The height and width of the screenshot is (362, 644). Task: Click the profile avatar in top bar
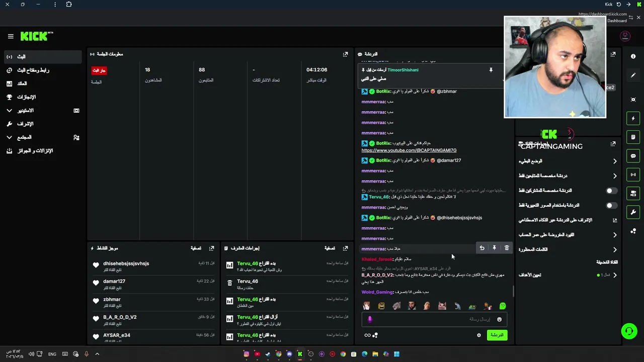coord(625,36)
